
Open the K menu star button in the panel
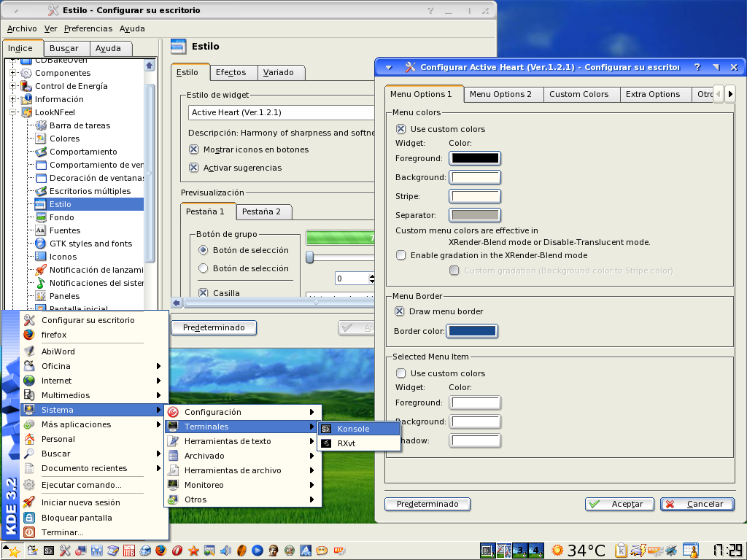tap(12, 551)
